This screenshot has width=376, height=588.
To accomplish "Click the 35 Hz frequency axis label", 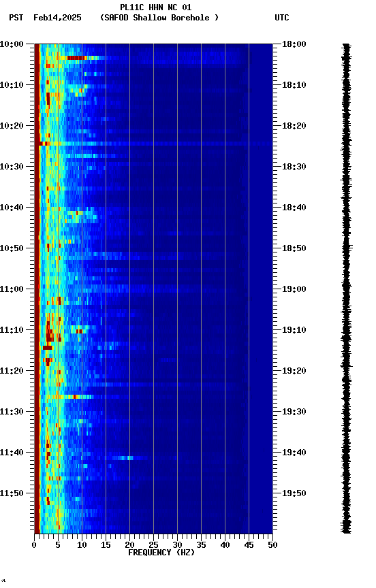I will (201, 546).
